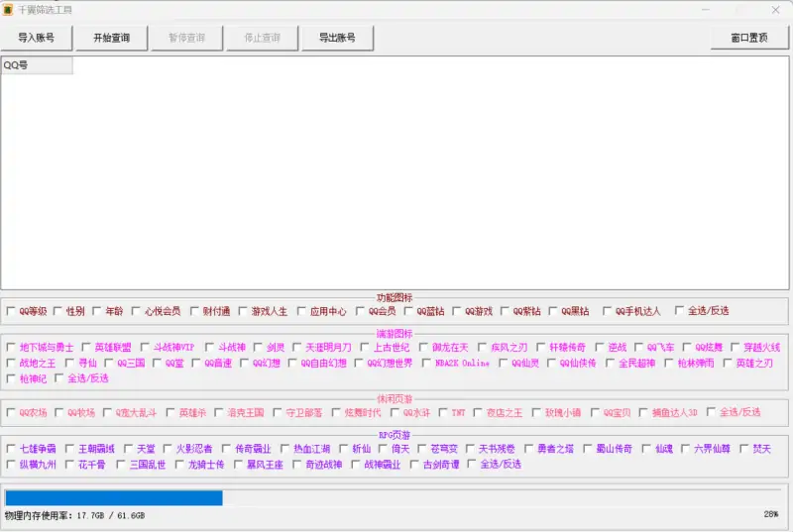Enable the 火影忍者 checkbox

(x=168, y=448)
